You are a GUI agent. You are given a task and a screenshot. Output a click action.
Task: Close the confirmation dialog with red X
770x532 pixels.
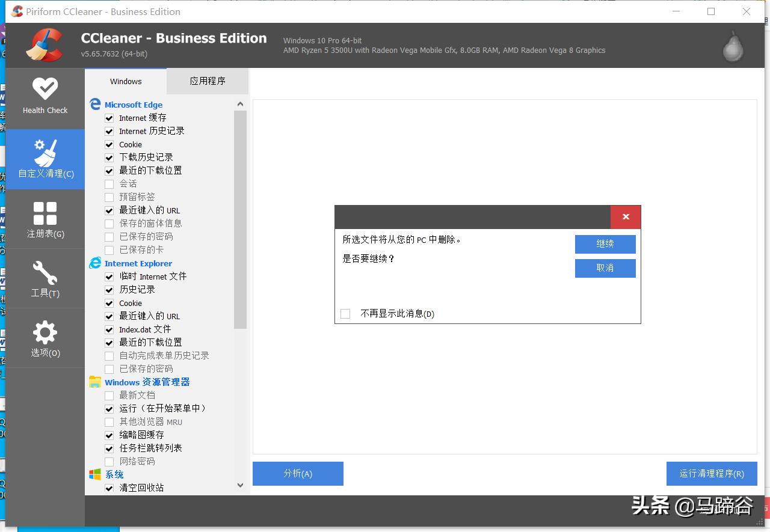tap(626, 217)
